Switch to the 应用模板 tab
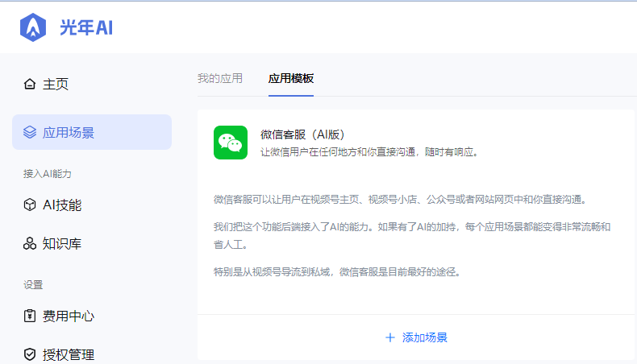Viewport: 637px width, 364px height. [x=291, y=78]
